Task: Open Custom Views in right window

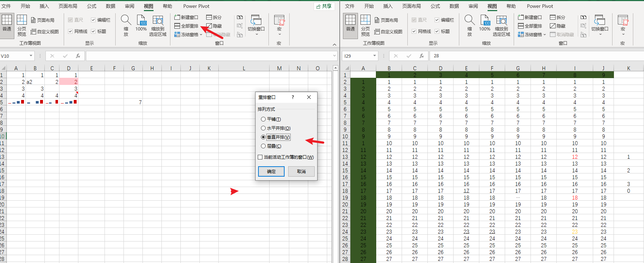Action: click(x=388, y=32)
